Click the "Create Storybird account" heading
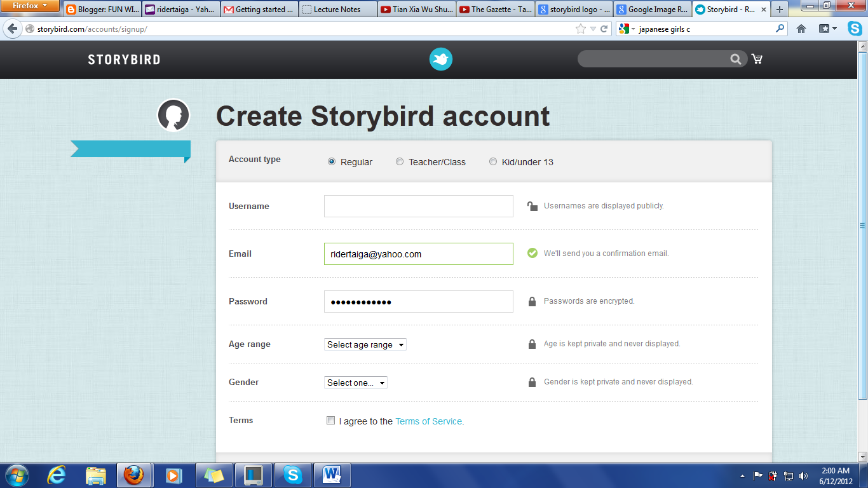The image size is (868, 488). coord(383,116)
